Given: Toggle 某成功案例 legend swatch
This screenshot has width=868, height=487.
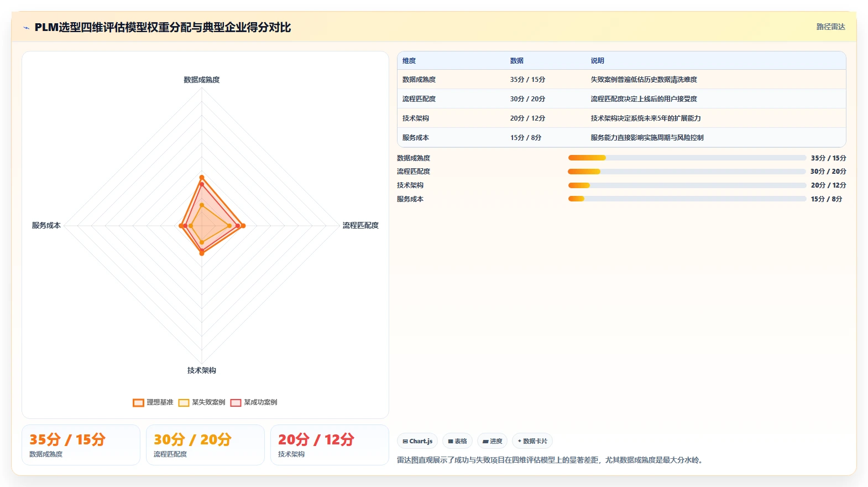Looking at the screenshot, I should [236, 402].
